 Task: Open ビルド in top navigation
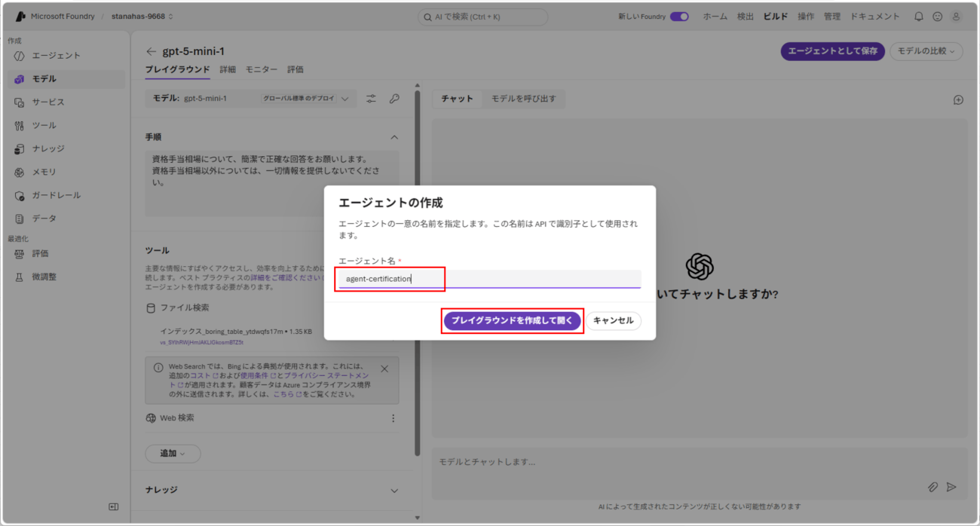click(776, 17)
